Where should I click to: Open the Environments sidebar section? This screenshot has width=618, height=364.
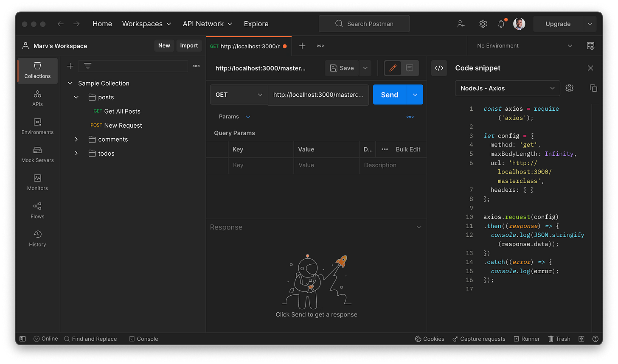tap(37, 126)
